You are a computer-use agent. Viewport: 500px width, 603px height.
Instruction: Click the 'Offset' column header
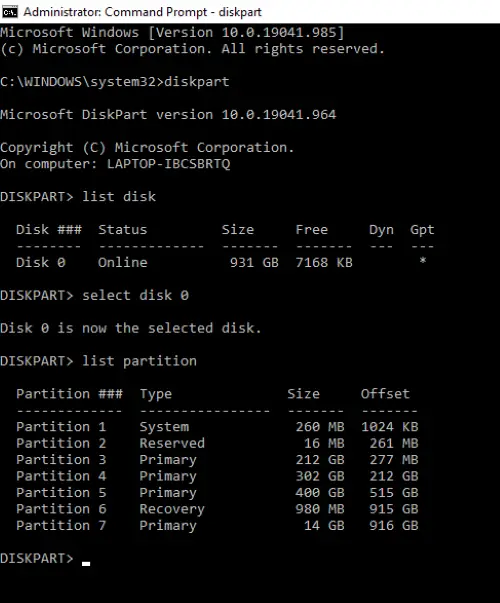click(x=385, y=394)
